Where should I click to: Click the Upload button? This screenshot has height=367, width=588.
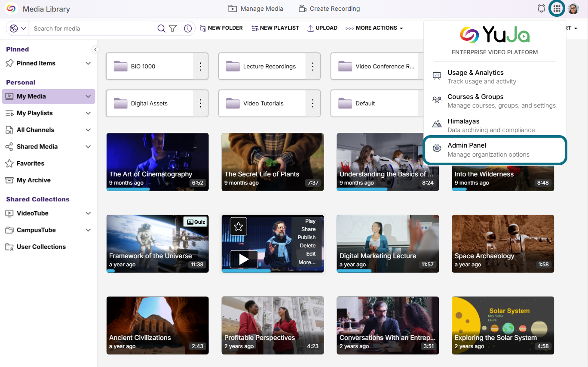coord(322,28)
